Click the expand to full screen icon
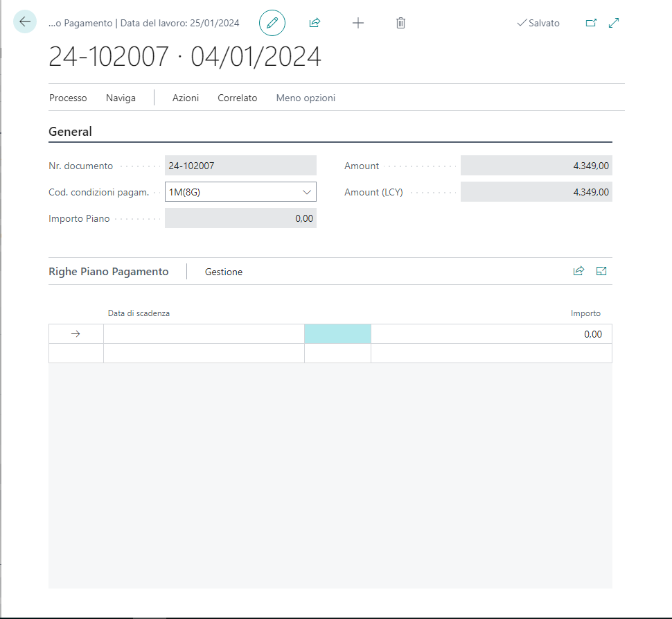The width and height of the screenshot is (672, 619). (614, 23)
